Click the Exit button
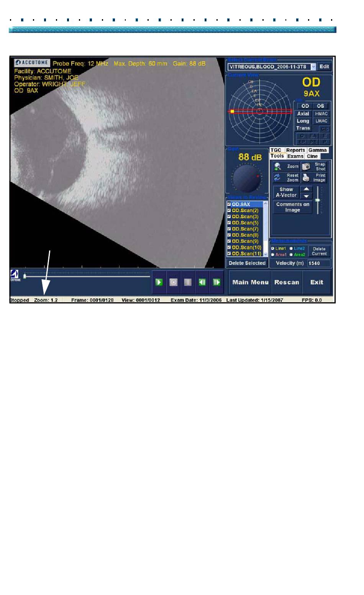The image size is (364, 595). point(317,282)
